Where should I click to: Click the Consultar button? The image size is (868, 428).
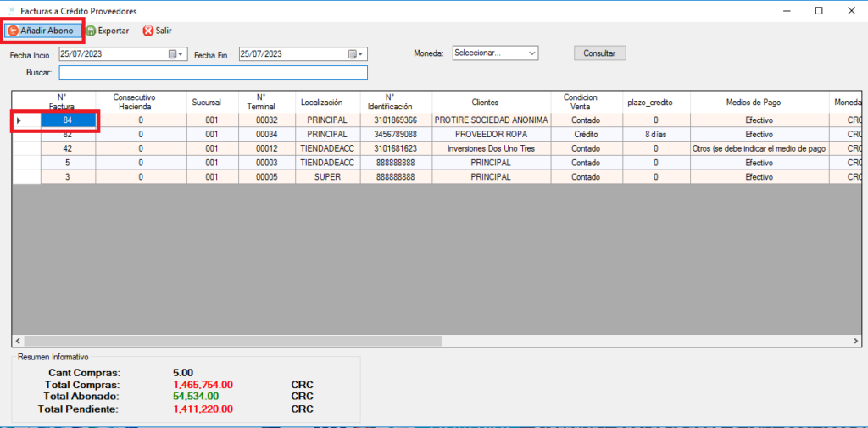[599, 53]
